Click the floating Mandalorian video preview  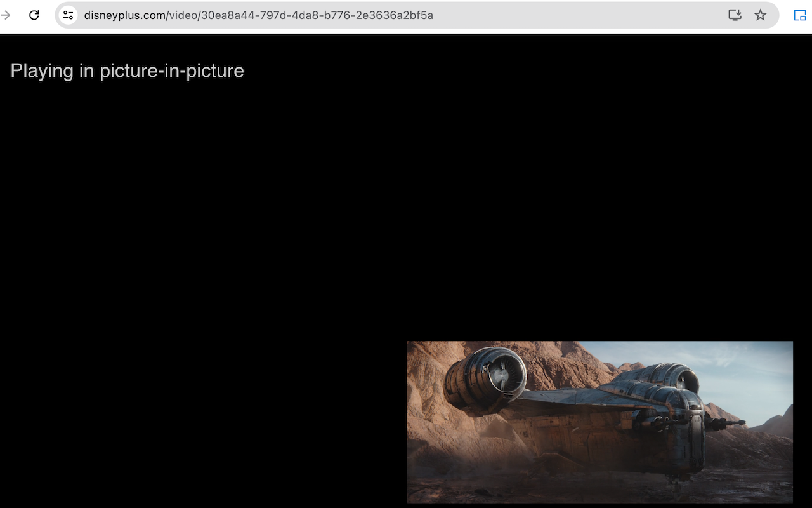point(599,422)
